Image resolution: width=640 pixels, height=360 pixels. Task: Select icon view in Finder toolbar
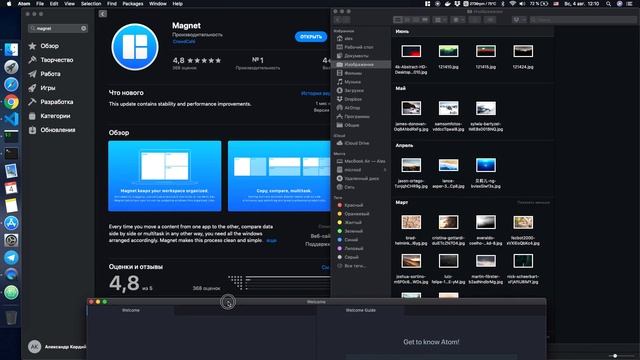398,20
